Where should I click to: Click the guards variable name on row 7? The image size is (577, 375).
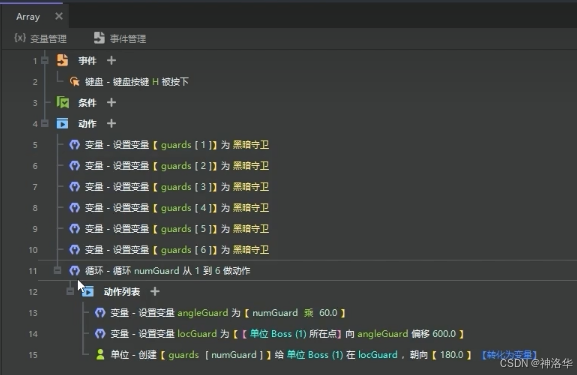(x=176, y=187)
